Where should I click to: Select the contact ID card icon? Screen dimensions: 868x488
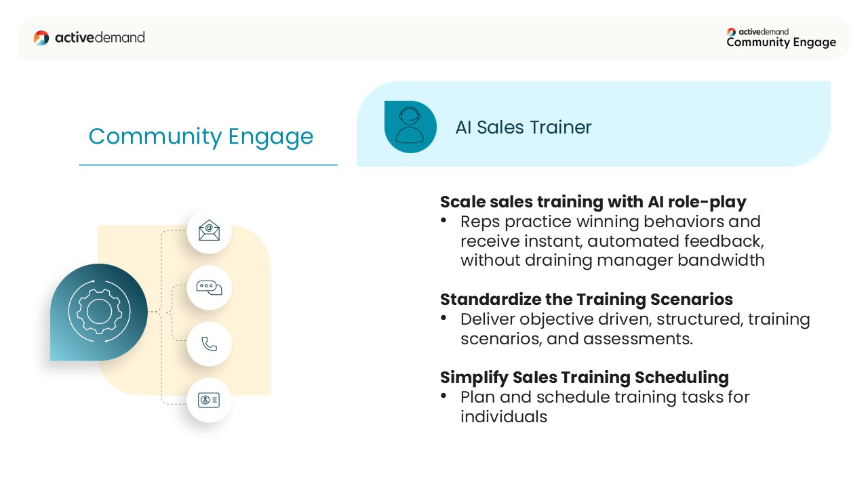click(209, 400)
